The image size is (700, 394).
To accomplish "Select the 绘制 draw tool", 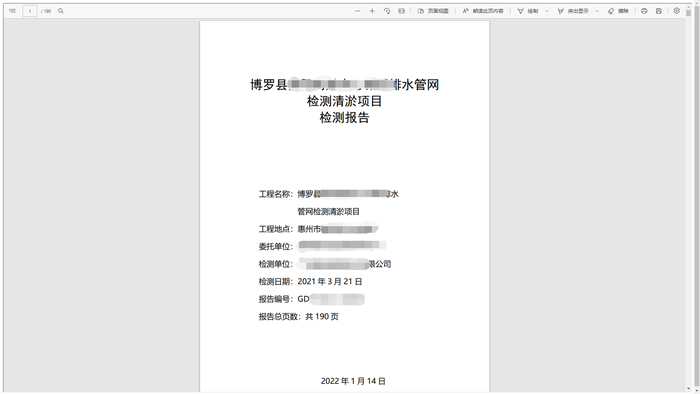I will 528,11.
